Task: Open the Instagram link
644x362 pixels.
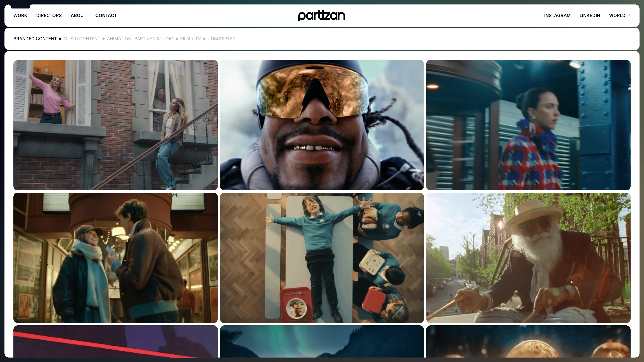Action: (557, 15)
